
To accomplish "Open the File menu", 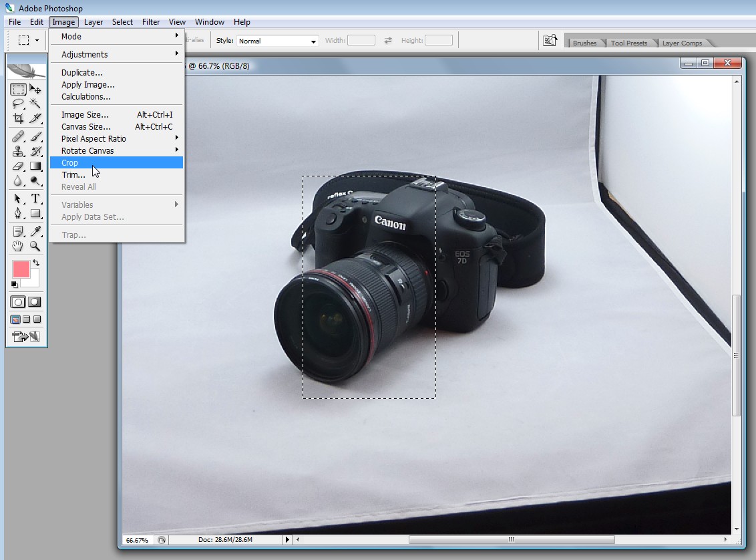I will click(15, 21).
